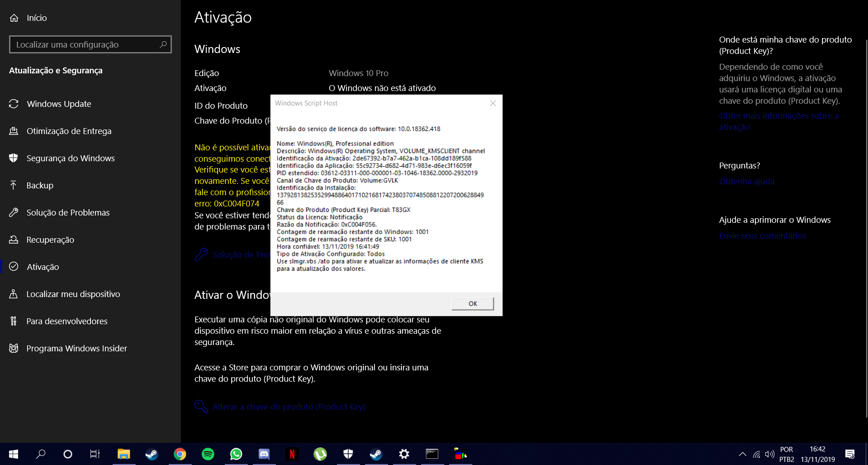This screenshot has width=868, height=465.
Task: Click the key icon next to Alterar a chave
Action: click(x=201, y=407)
